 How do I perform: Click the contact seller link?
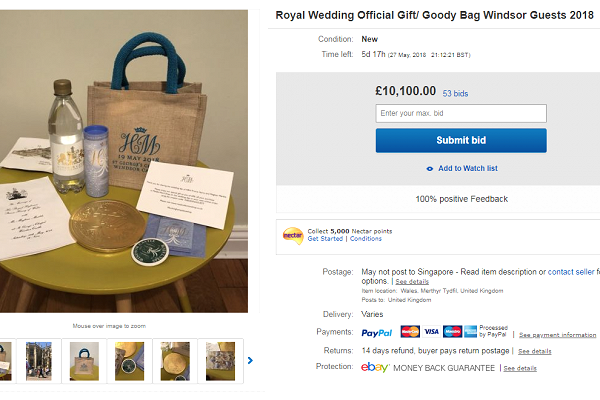[x=572, y=272]
